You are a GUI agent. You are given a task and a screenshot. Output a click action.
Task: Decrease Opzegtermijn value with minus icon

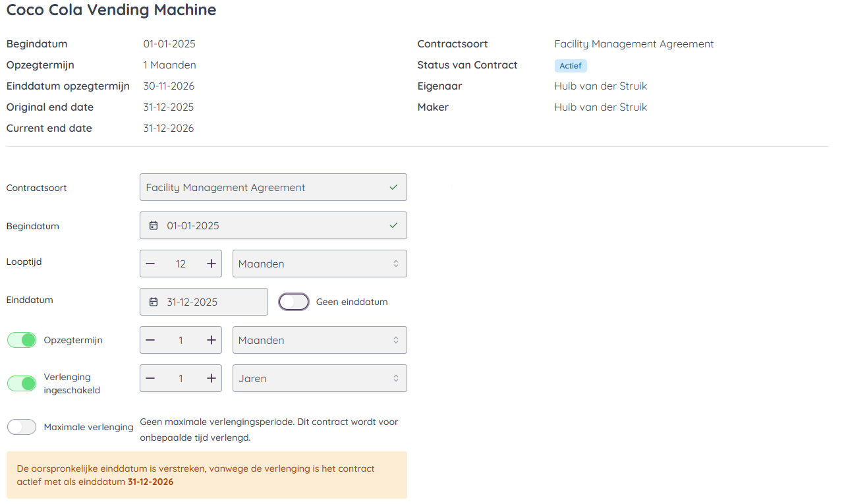click(150, 340)
